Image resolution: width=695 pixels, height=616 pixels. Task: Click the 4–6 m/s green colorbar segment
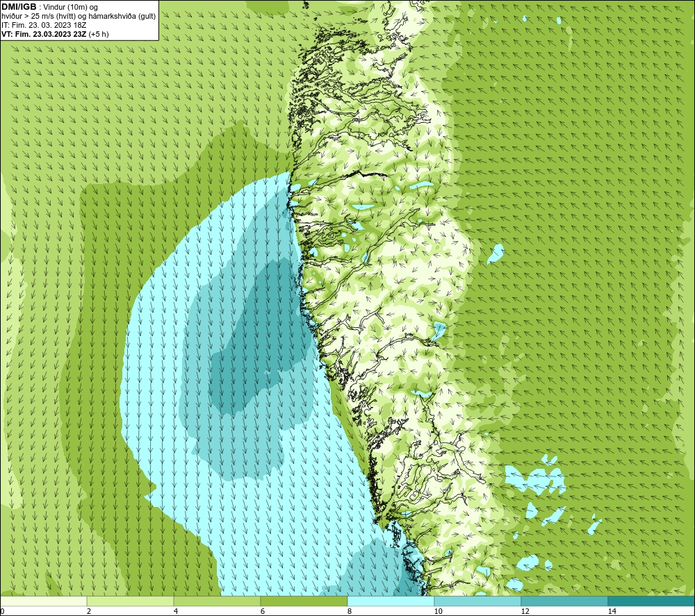217,601
